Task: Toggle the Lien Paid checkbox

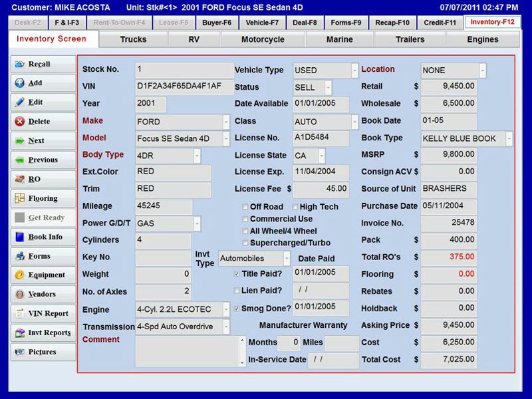Action: tap(237, 291)
